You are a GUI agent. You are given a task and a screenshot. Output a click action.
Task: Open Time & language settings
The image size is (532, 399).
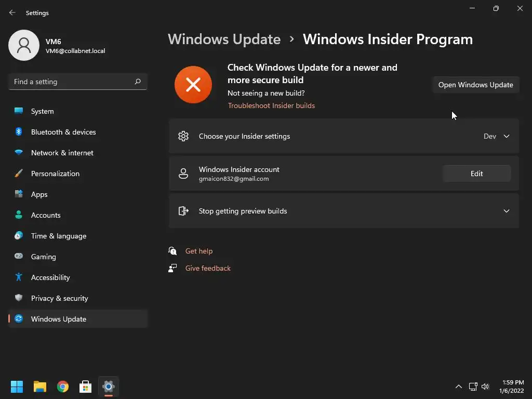click(x=78, y=236)
